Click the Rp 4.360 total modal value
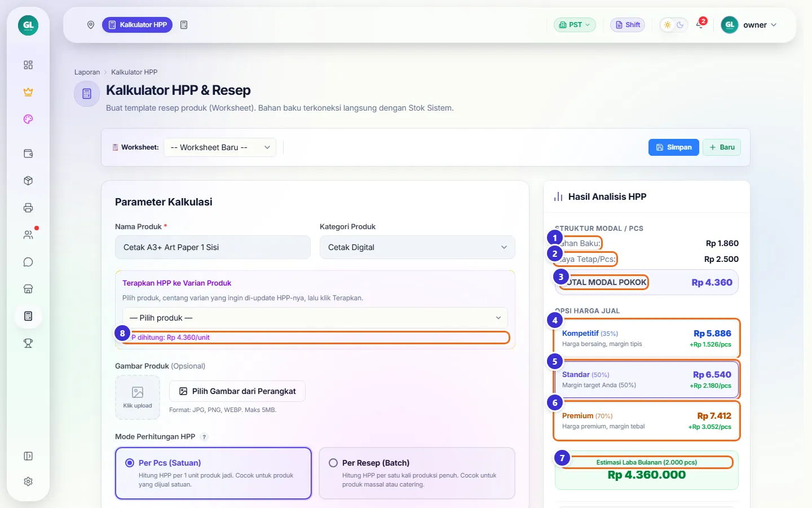Image resolution: width=812 pixels, height=508 pixels. pyautogui.click(x=712, y=282)
